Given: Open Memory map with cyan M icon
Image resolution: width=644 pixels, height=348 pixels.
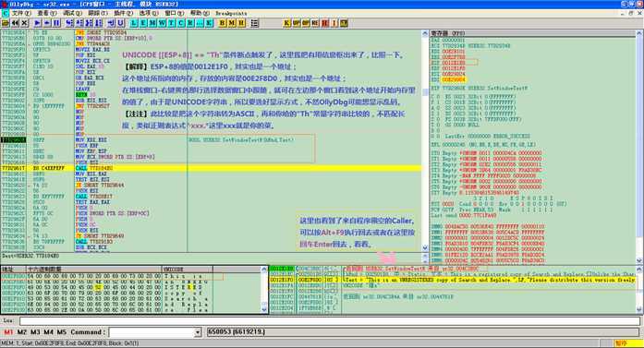Looking at the screenshot, I should (152, 23).
